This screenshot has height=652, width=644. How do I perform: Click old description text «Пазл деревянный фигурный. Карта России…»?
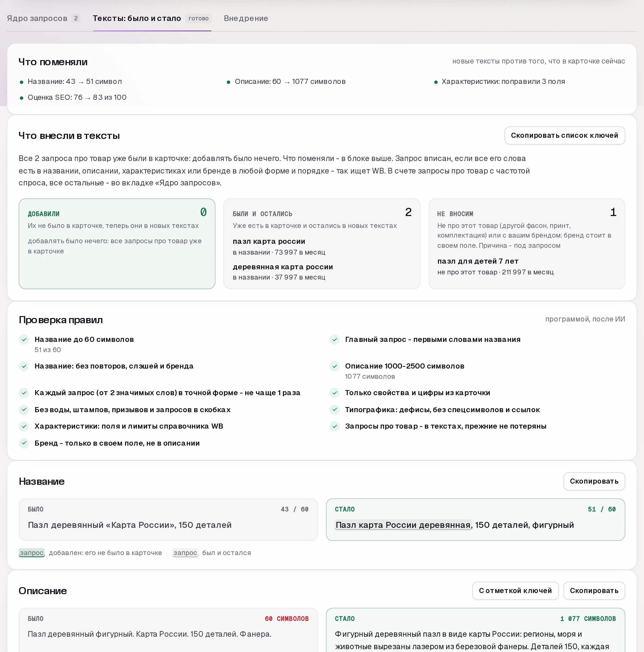150,634
